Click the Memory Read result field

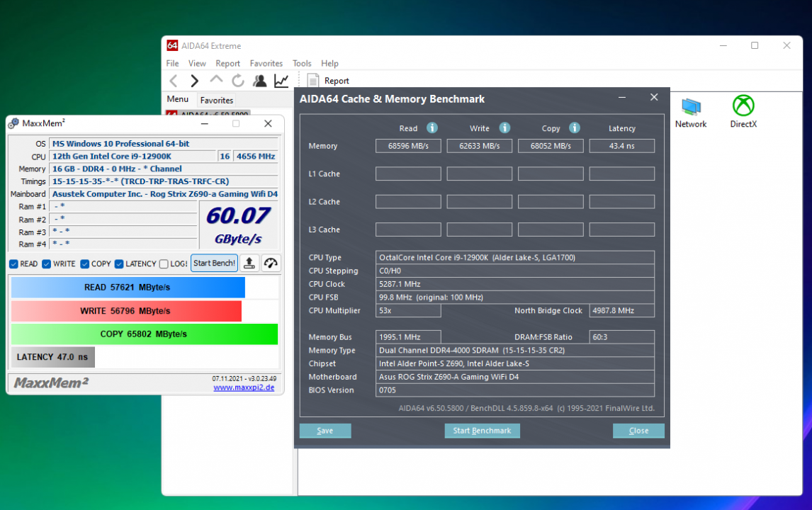[408, 146]
